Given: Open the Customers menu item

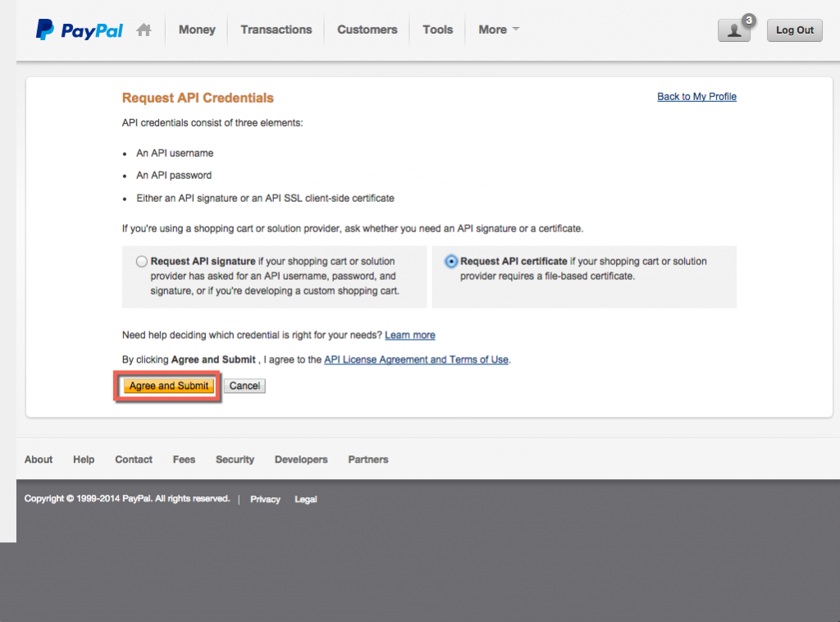Looking at the screenshot, I should coord(367,30).
